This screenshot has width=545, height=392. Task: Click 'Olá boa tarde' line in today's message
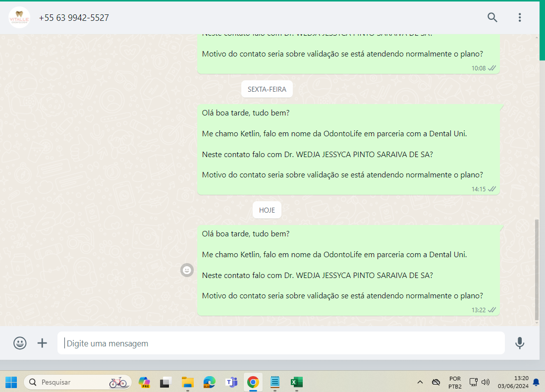(246, 234)
